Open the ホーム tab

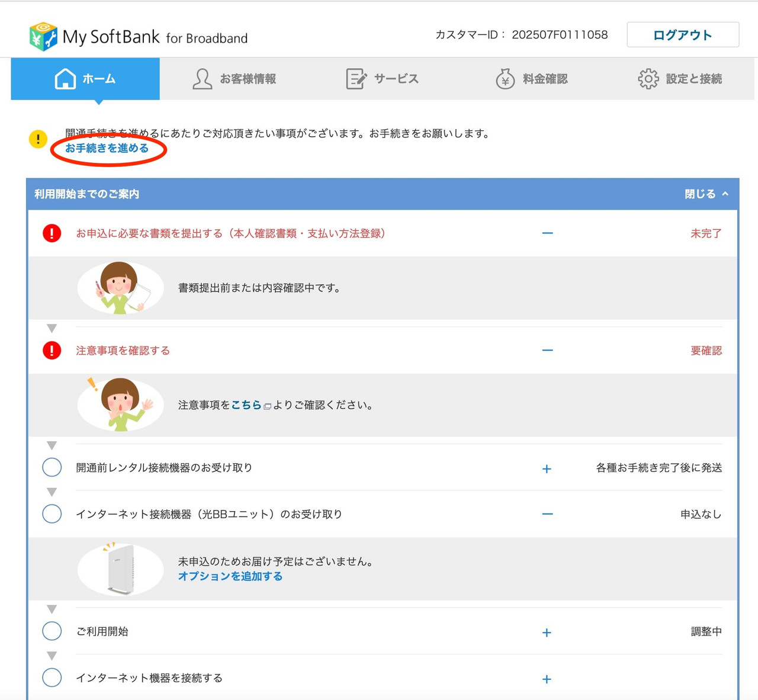(x=85, y=79)
